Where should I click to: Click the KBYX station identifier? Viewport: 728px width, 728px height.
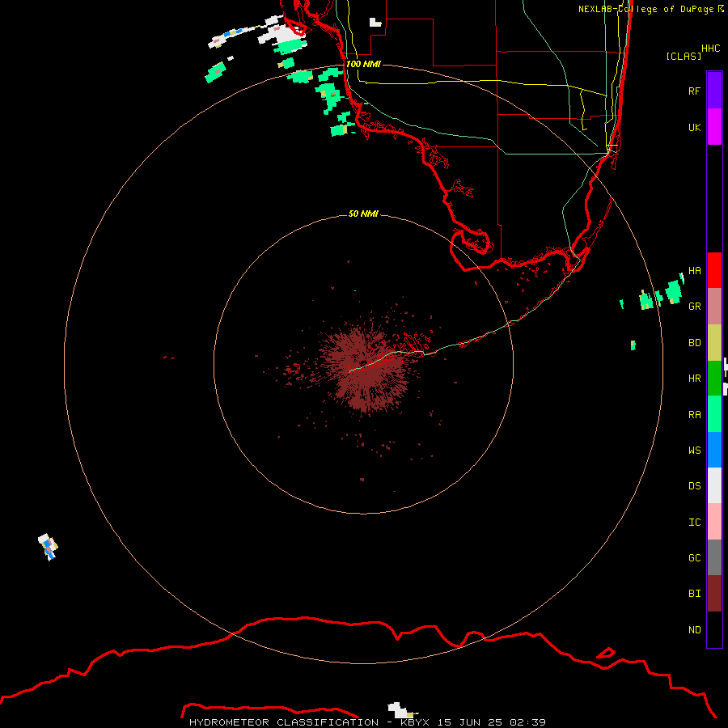pyautogui.click(x=415, y=722)
